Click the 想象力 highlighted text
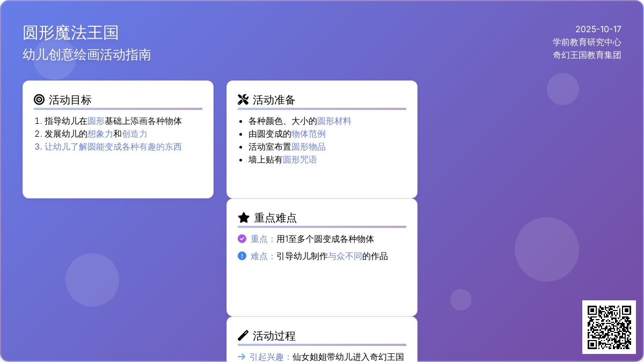 100,134
